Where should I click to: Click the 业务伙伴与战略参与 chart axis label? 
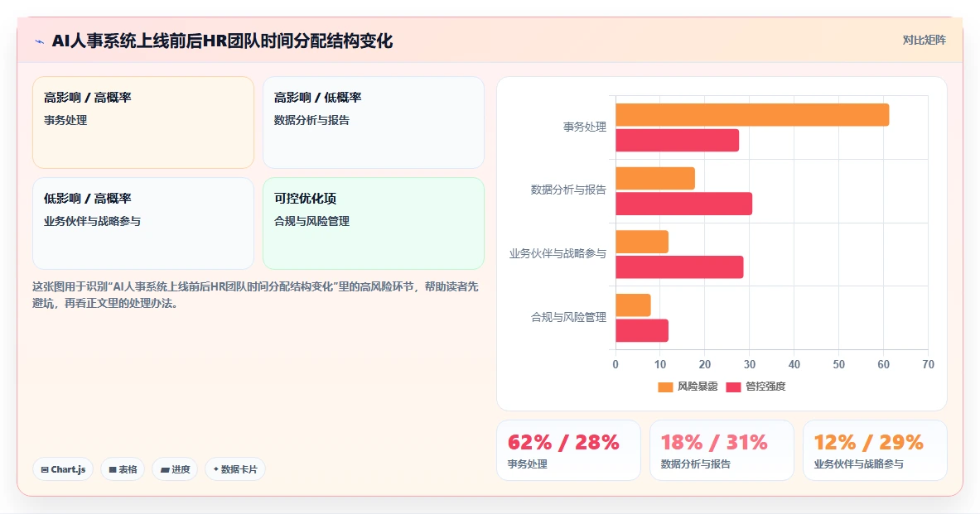(x=558, y=253)
